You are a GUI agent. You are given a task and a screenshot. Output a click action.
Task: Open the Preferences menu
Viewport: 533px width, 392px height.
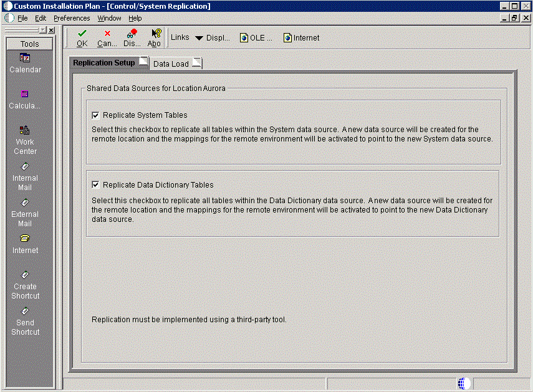[x=72, y=18]
